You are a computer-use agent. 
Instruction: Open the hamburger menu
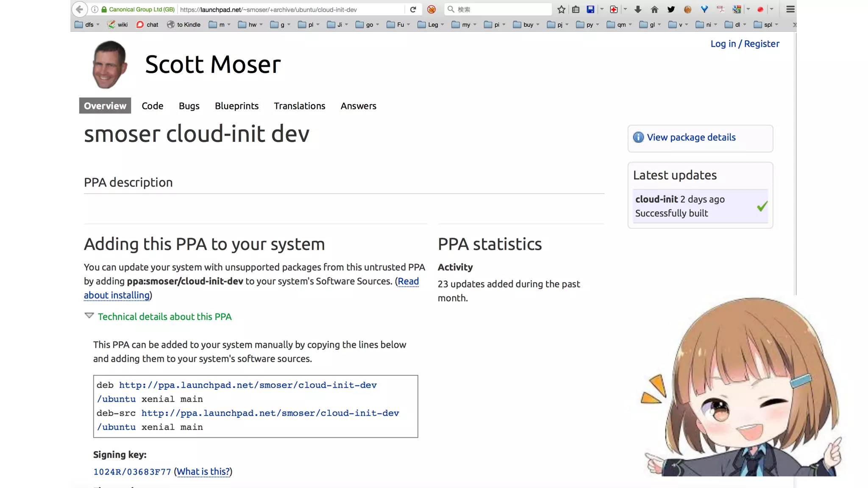coord(790,9)
